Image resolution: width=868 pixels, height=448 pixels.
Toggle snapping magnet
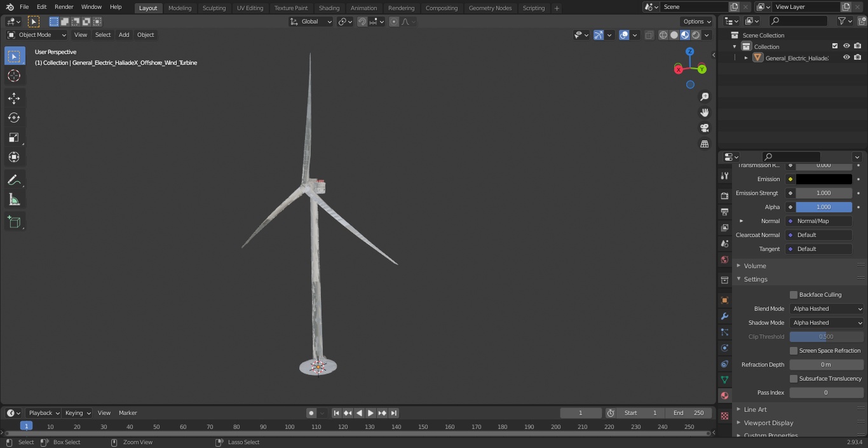(362, 22)
